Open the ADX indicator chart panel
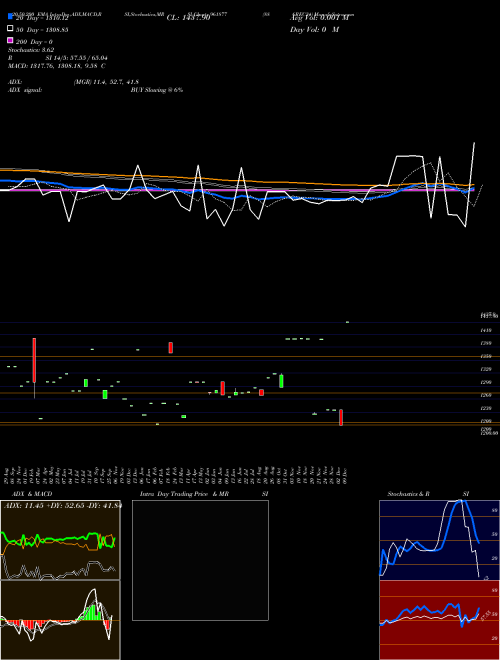Screen dimensions: 500x660 [60, 540]
